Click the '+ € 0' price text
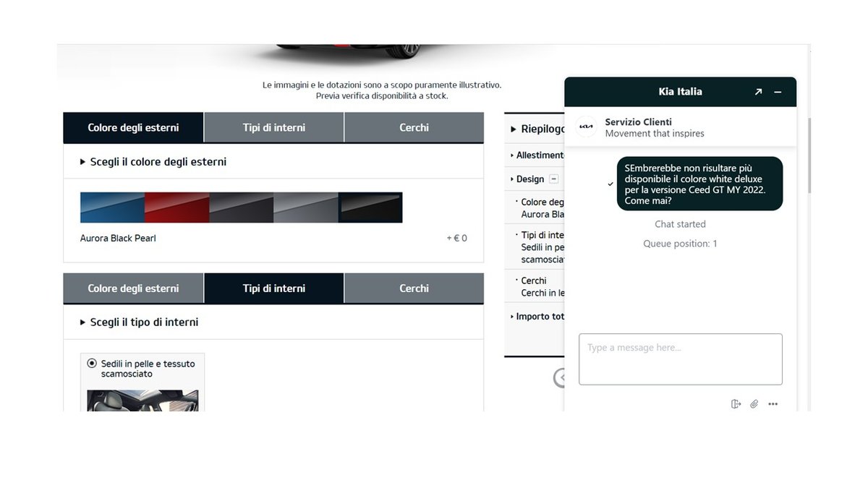868x488 pixels. coord(456,239)
